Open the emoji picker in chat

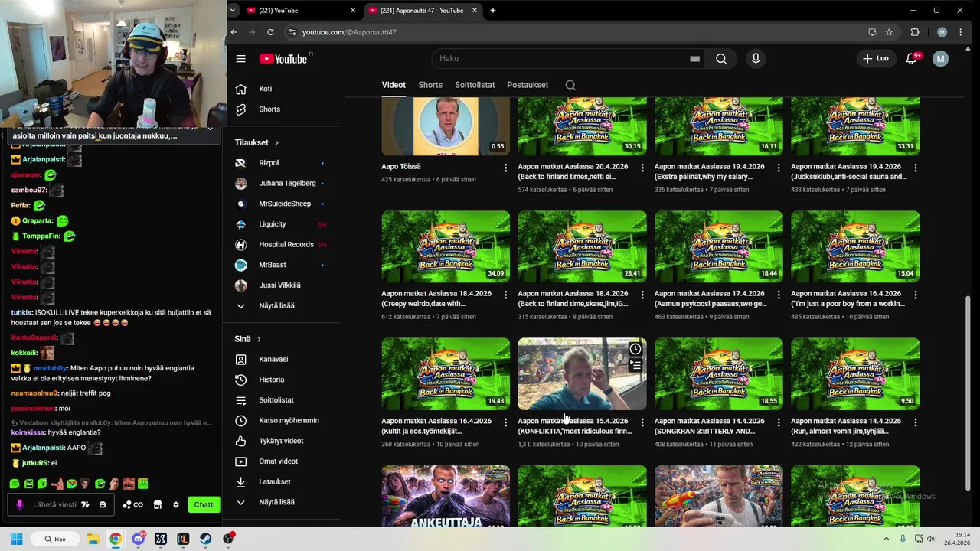point(103,505)
